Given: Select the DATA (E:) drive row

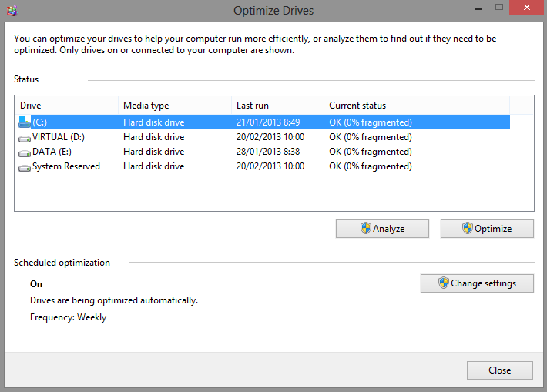Looking at the screenshot, I should pos(263,152).
